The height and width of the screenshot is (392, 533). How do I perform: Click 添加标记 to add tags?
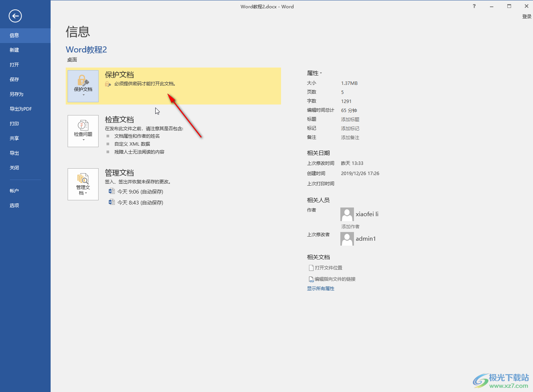click(350, 129)
